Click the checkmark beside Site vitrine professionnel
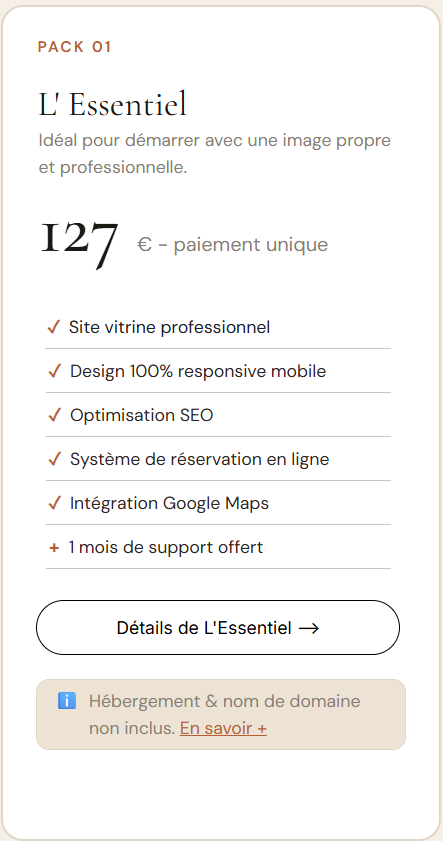 [54, 327]
